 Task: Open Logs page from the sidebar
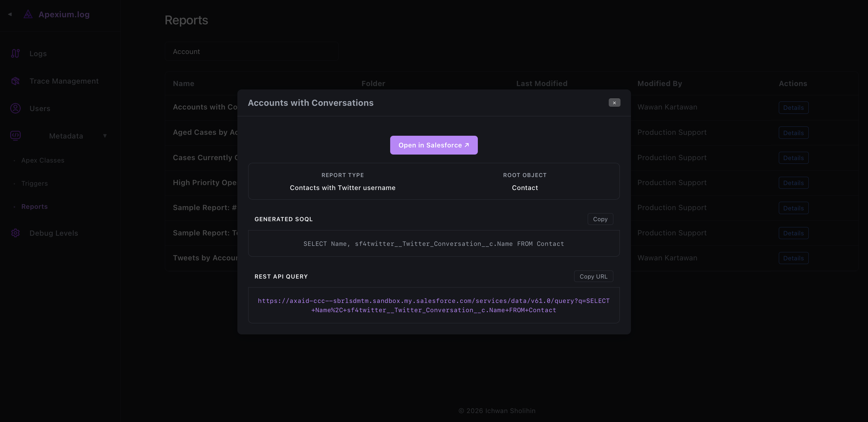pyautogui.click(x=38, y=53)
